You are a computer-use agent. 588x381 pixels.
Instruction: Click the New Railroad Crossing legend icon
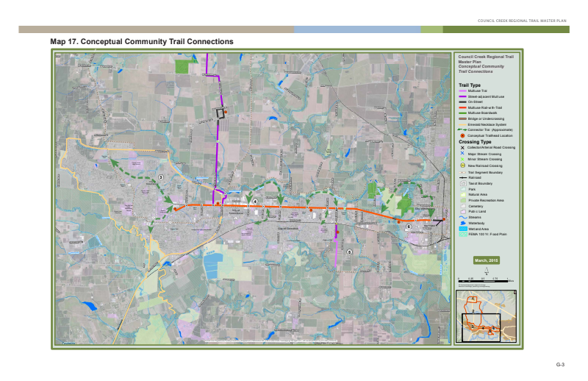462,166
